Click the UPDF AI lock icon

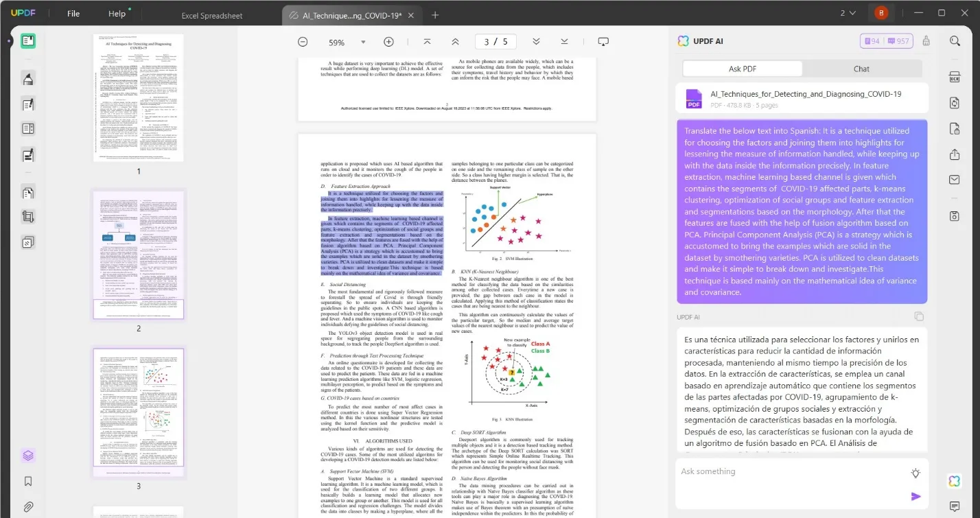point(926,41)
